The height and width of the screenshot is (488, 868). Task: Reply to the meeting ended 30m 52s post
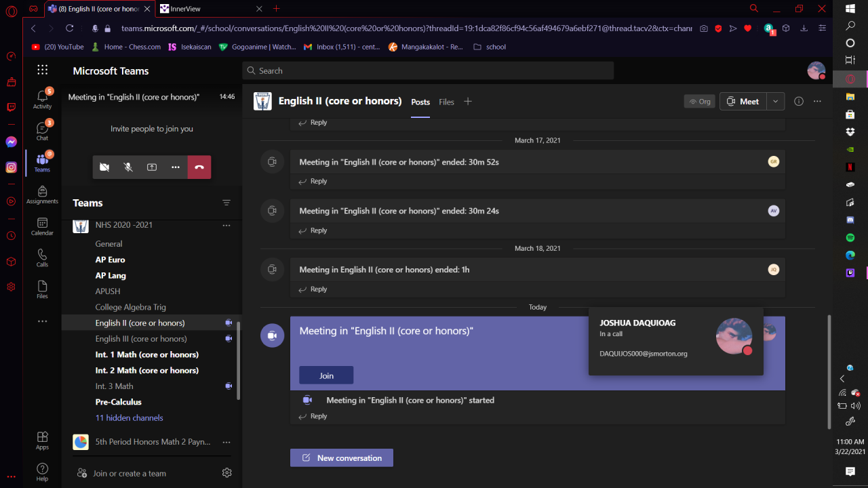tap(313, 182)
